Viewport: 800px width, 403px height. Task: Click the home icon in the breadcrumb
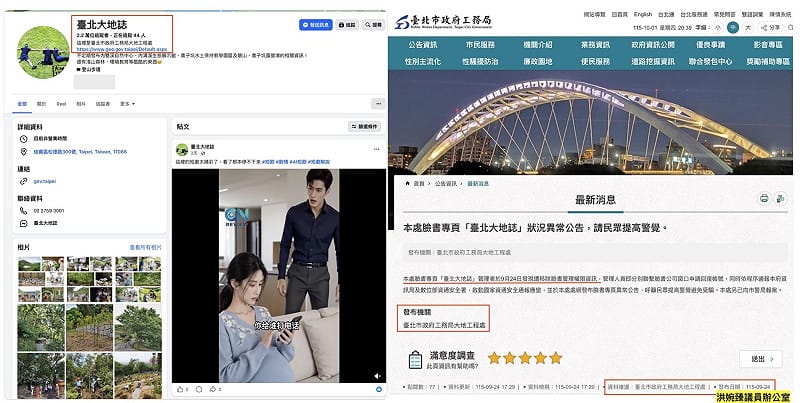pyautogui.click(x=408, y=183)
